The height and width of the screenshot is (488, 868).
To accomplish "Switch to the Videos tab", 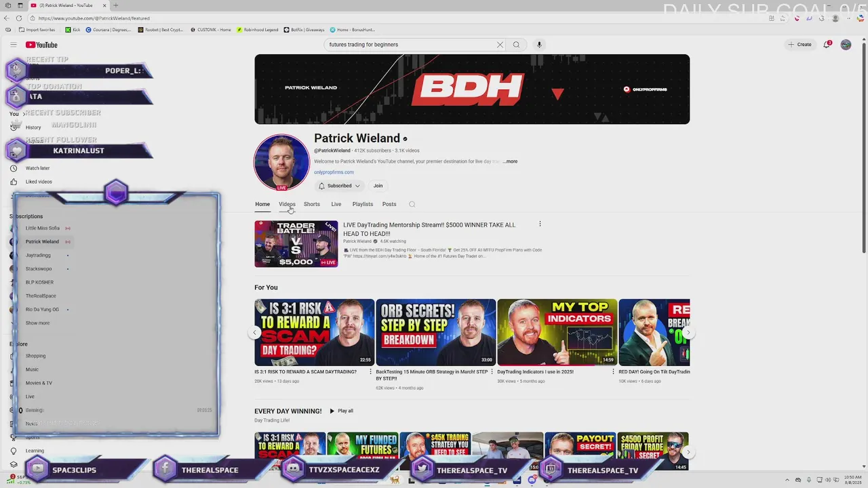I will tap(287, 204).
